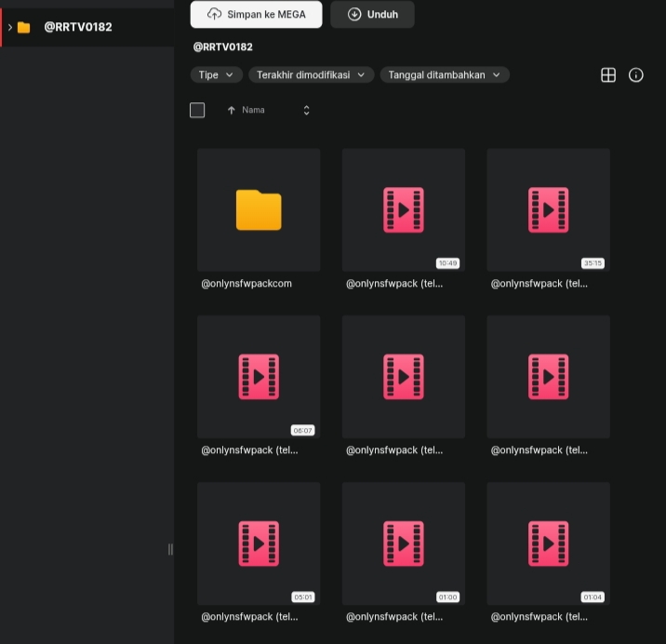Open the @onlynsfwpackcom folder thumbnail
This screenshot has width=666, height=644.
pos(259,210)
